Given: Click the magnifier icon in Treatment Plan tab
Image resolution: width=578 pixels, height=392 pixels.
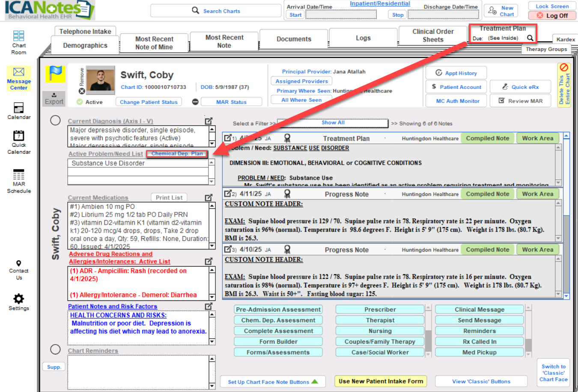Looking at the screenshot, I should [x=530, y=38].
